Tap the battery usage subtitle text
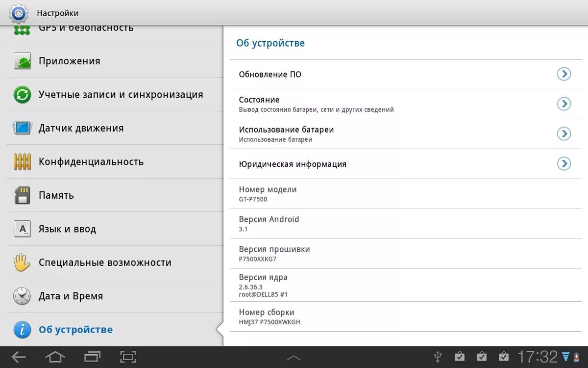 tap(275, 139)
